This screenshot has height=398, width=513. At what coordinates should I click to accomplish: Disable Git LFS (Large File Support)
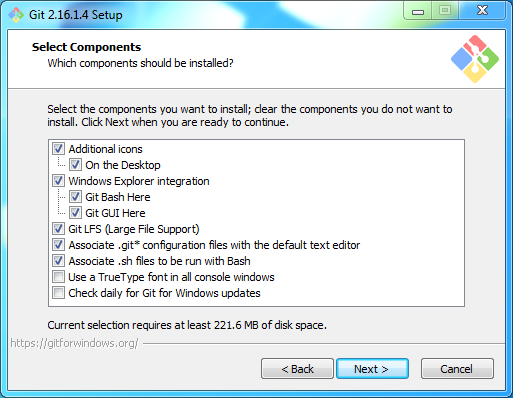click(58, 229)
